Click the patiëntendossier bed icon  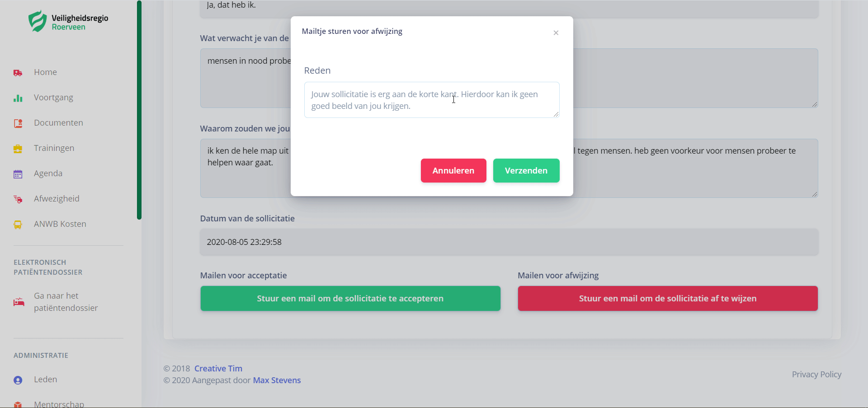pyautogui.click(x=19, y=302)
